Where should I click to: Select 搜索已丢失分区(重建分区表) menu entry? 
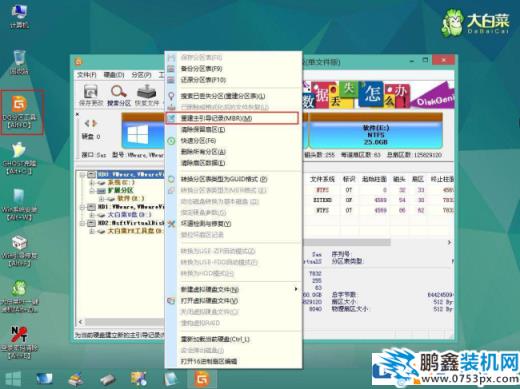click(x=233, y=96)
